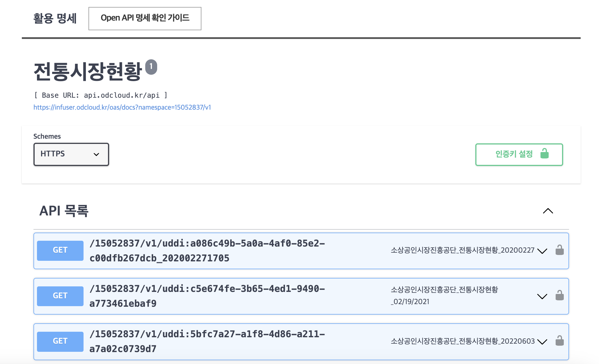599x364 pixels.
Task: Click lock icon on 02/19/2021 API row
Action: point(559,296)
